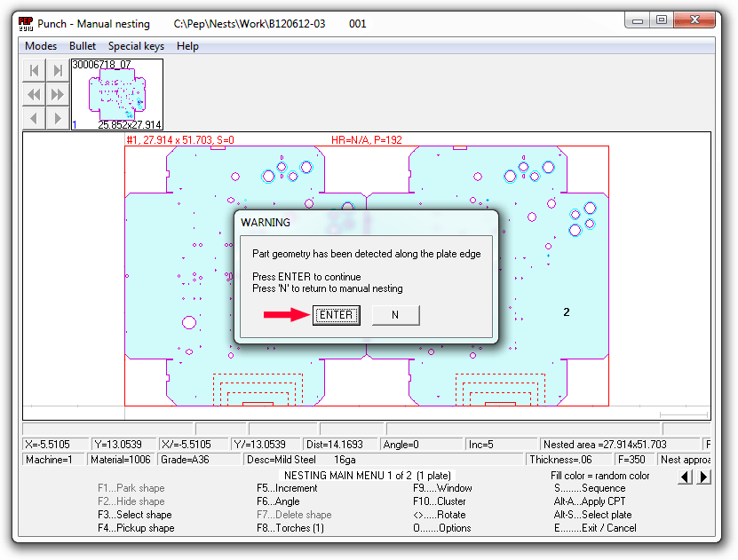Open the Help menu
738x560 pixels.
coord(187,46)
